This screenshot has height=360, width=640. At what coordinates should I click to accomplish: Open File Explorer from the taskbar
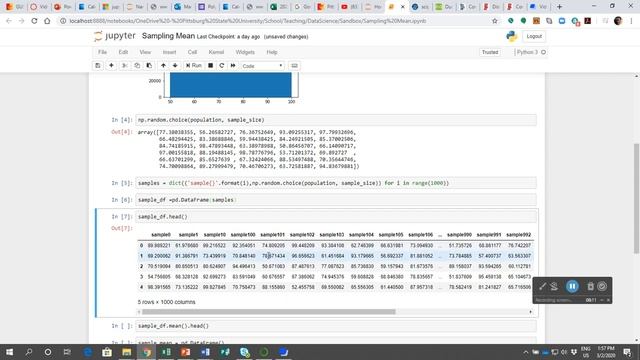[127, 352]
